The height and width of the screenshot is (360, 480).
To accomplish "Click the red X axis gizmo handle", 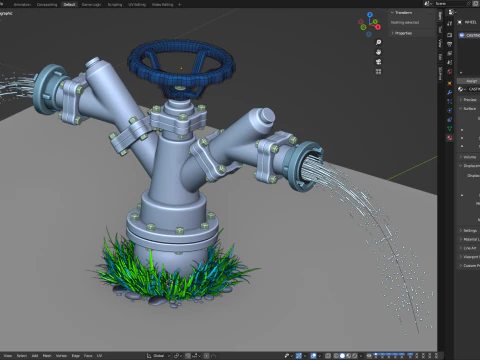I will [x=378, y=27].
